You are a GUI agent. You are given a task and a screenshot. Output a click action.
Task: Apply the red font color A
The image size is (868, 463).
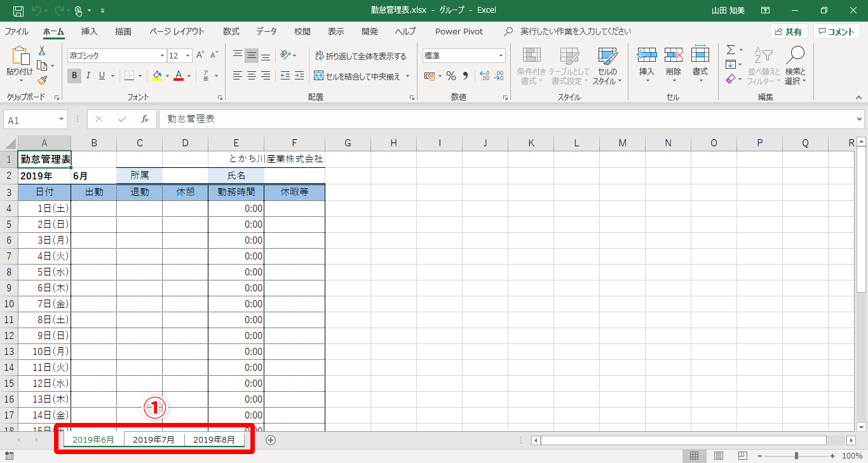[179, 76]
